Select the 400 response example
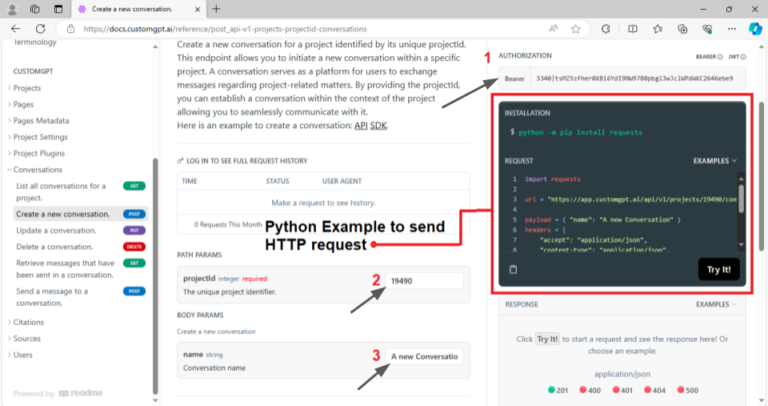The width and height of the screenshot is (768, 406). click(x=590, y=390)
